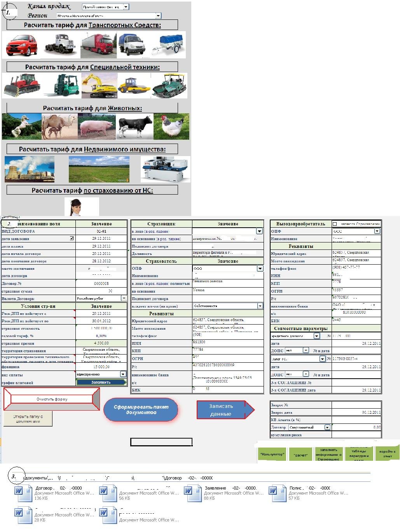Screen dimensions: 400x532
Task: Choose the camel picture
Action: pos(59,126)
